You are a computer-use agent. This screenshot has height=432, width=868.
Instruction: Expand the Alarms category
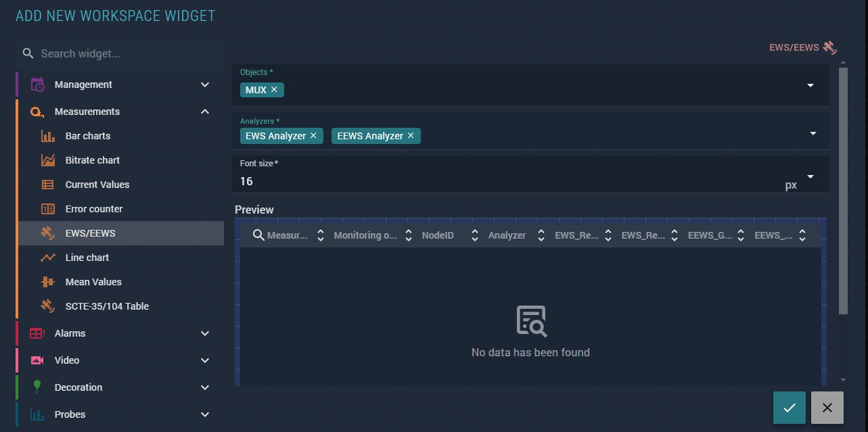coord(205,333)
